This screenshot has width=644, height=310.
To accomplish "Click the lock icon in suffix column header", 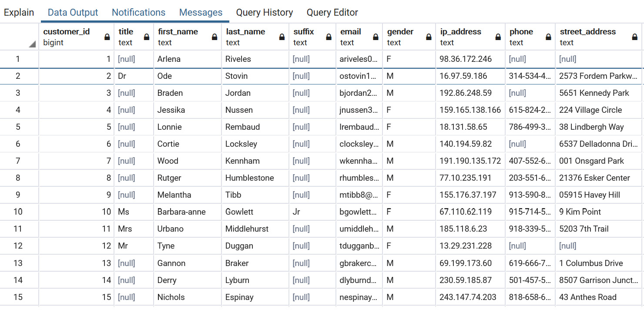I will click(329, 37).
